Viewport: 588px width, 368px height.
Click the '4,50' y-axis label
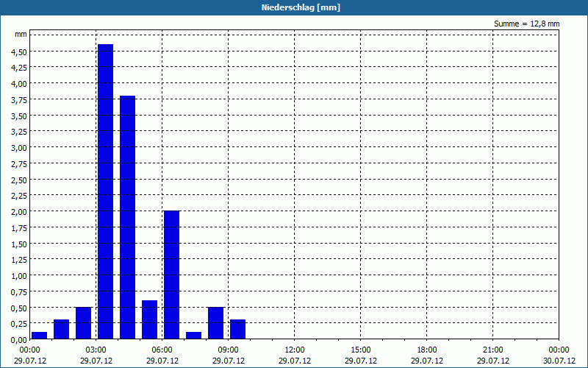pyautogui.click(x=19, y=52)
